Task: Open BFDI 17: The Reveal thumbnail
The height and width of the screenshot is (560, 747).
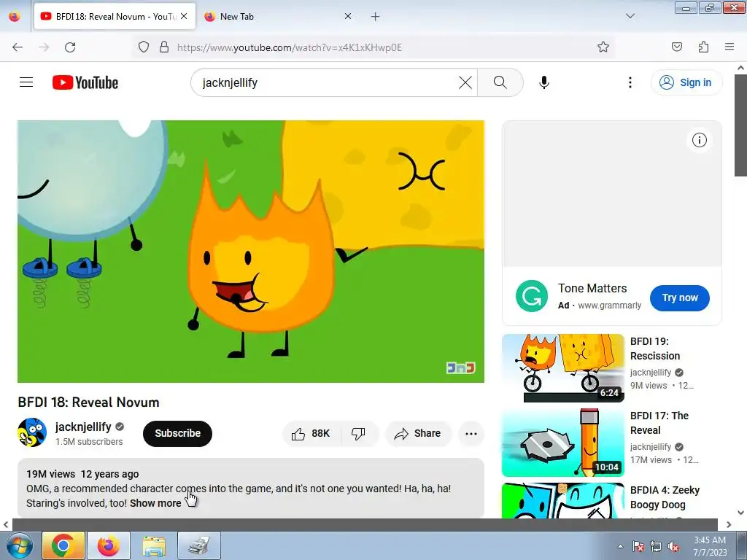Action: [x=563, y=443]
